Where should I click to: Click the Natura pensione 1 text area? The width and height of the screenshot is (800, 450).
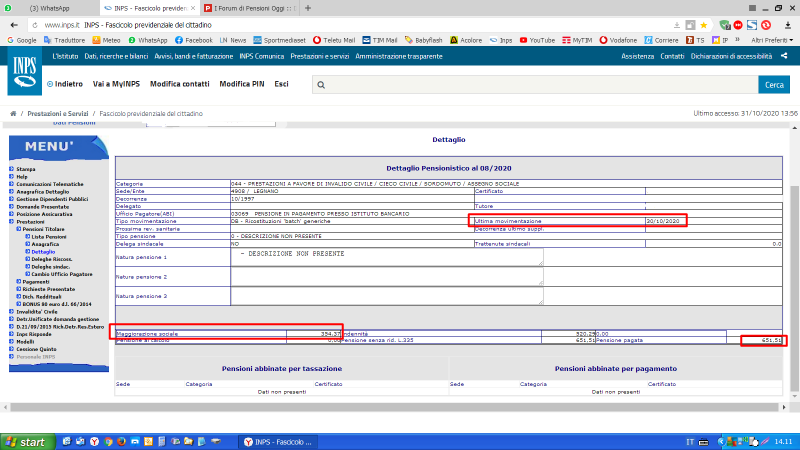click(x=386, y=257)
